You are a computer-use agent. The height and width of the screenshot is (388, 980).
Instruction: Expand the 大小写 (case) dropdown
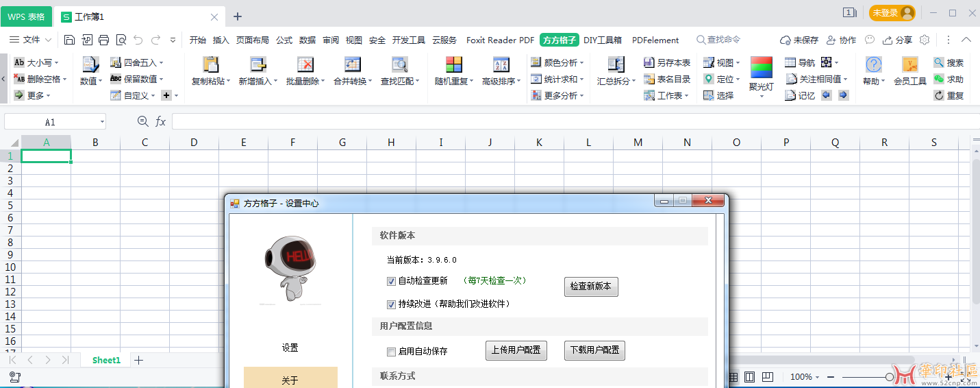56,62
